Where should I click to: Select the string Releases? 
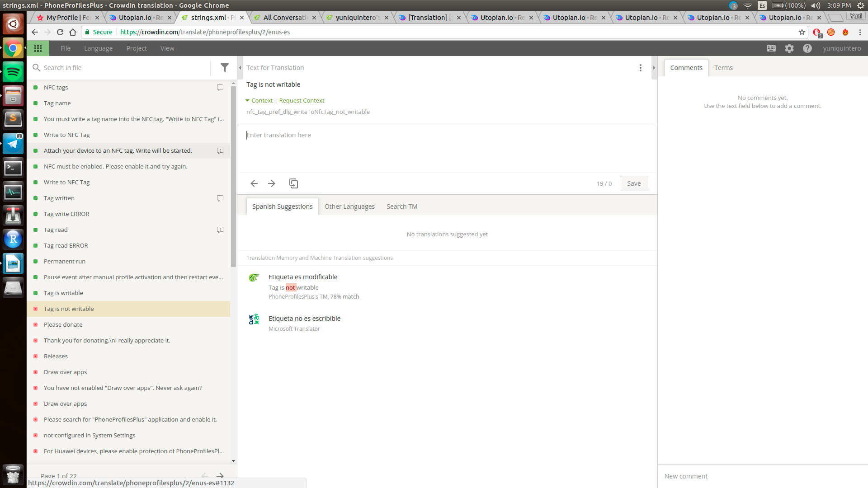(128, 357)
